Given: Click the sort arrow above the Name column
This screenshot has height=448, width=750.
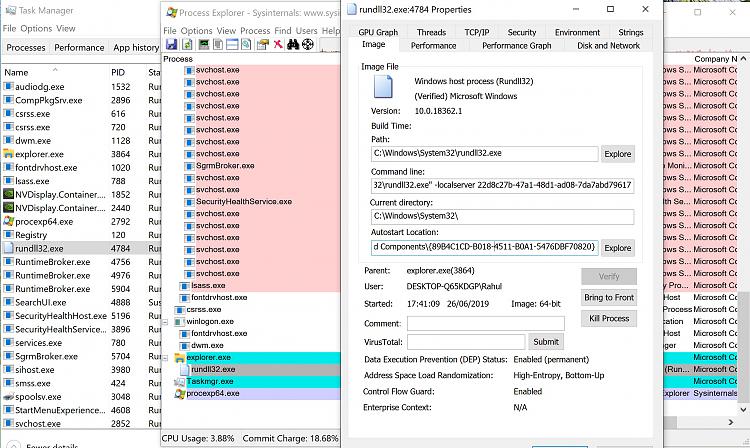Looking at the screenshot, I should pos(55,69).
